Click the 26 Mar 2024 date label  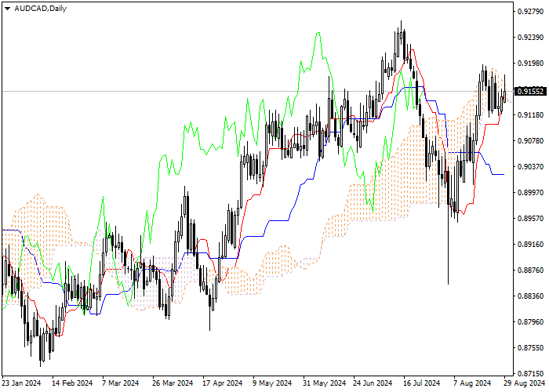click(x=173, y=383)
